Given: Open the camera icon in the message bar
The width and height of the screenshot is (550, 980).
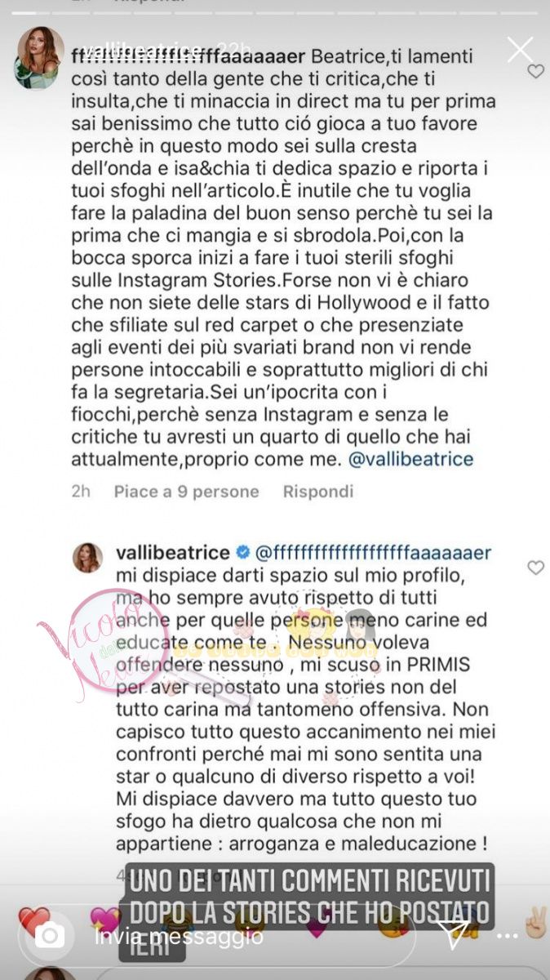Looking at the screenshot, I should point(48,937).
